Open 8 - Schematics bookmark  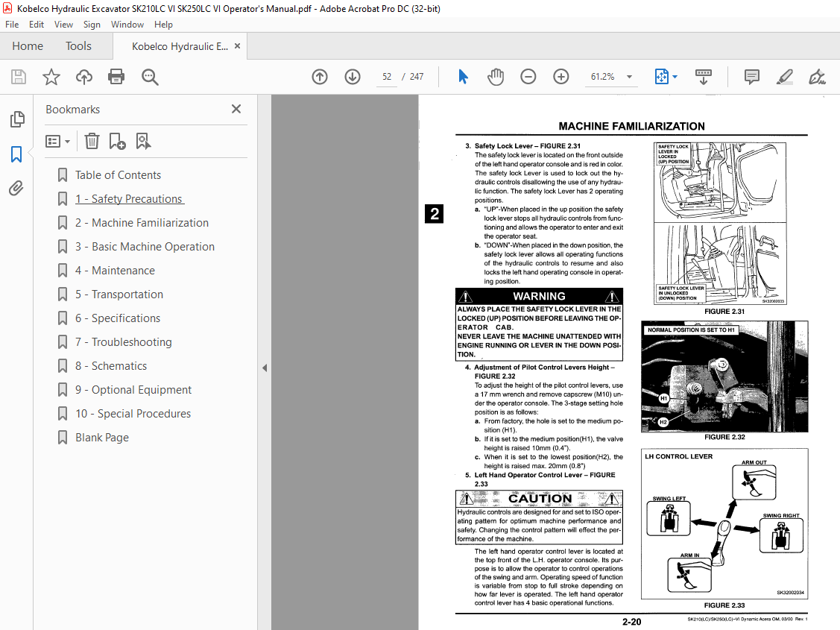(x=111, y=366)
